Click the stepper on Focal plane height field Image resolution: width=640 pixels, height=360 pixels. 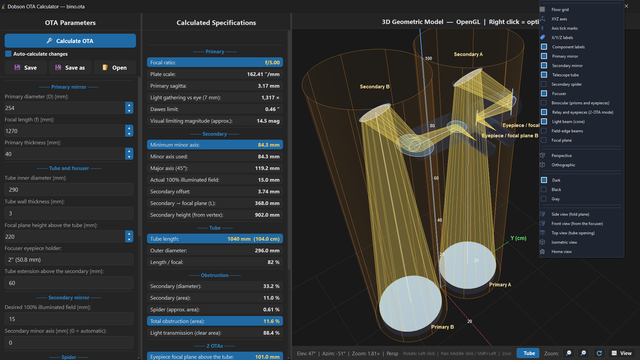tap(129, 236)
